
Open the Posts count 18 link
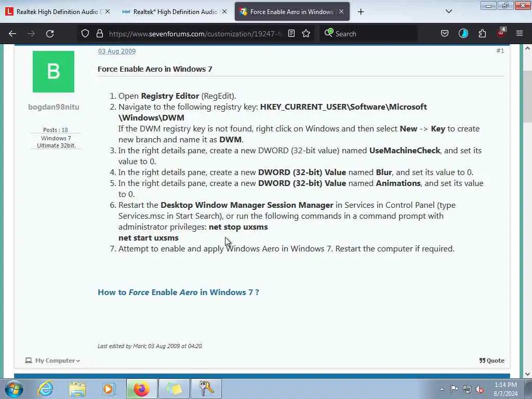tap(64, 130)
